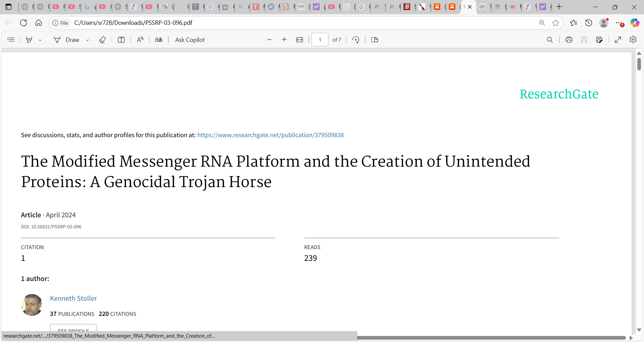The image size is (644, 342).
Task: Refresh the current page
Action: pyautogui.click(x=23, y=23)
